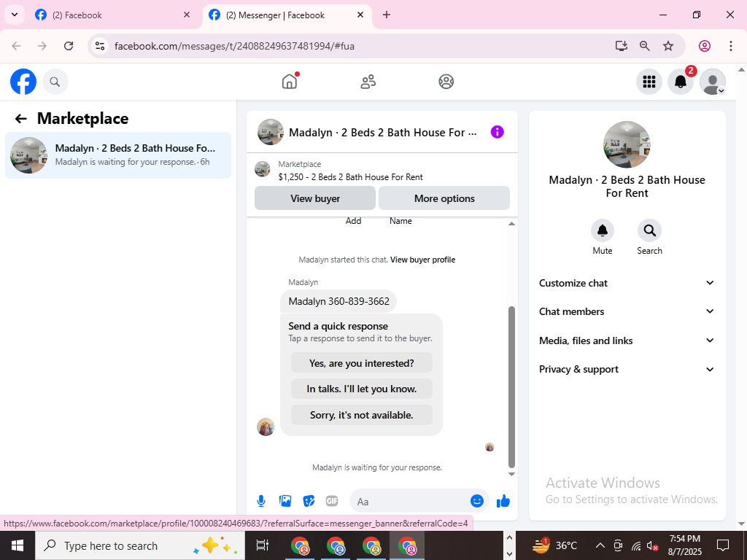The height and width of the screenshot is (560, 747).
Task: Click the View buyer button
Action: [x=315, y=198]
